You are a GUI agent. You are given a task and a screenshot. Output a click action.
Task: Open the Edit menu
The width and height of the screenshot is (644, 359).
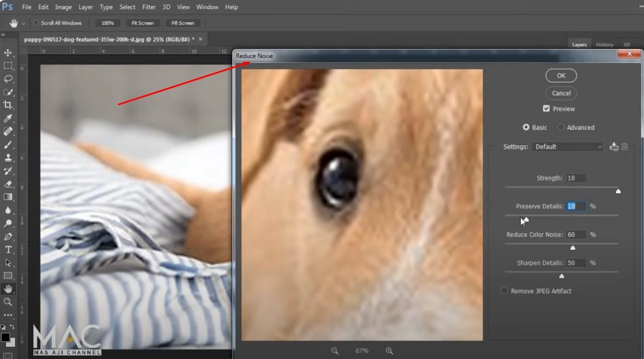pos(43,7)
